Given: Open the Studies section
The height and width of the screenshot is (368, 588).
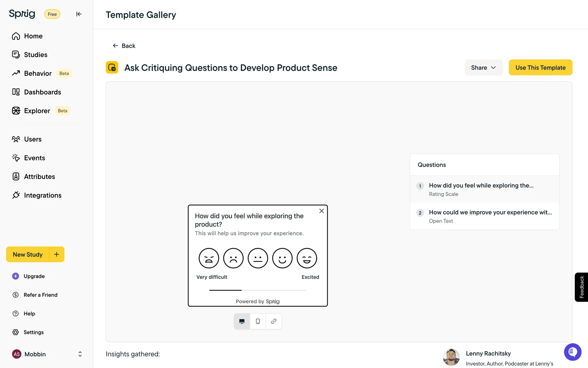Looking at the screenshot, I should point(36,55).
